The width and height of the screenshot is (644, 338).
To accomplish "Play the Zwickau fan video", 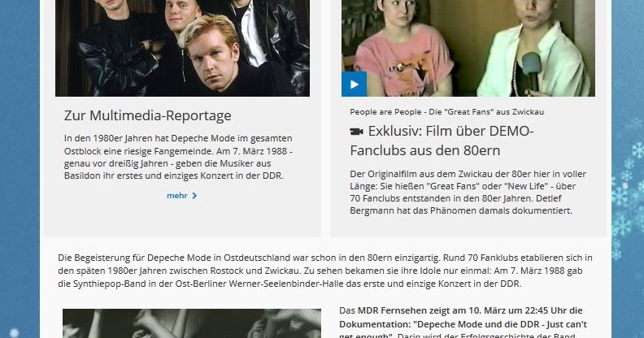I will click(x=354, y=84).
